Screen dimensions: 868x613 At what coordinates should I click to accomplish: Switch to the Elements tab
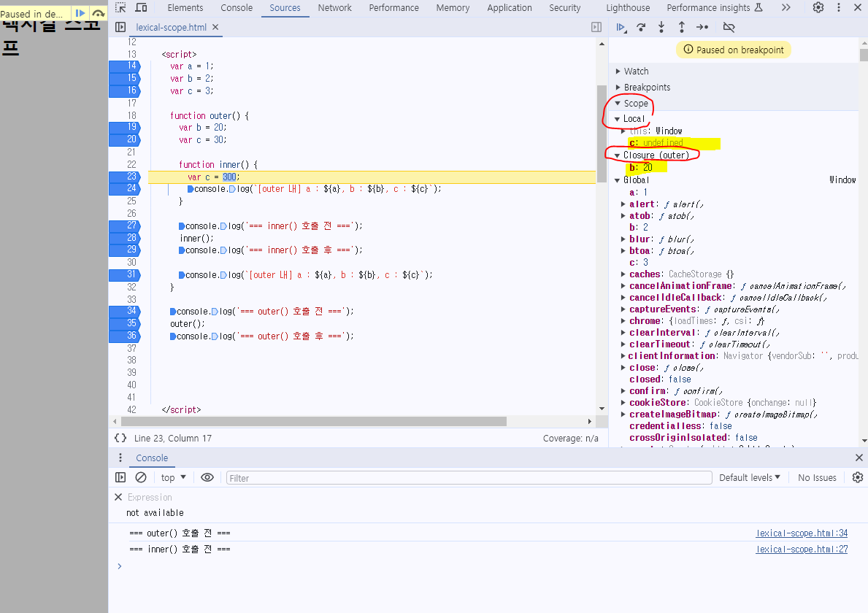tap(185, 8)
